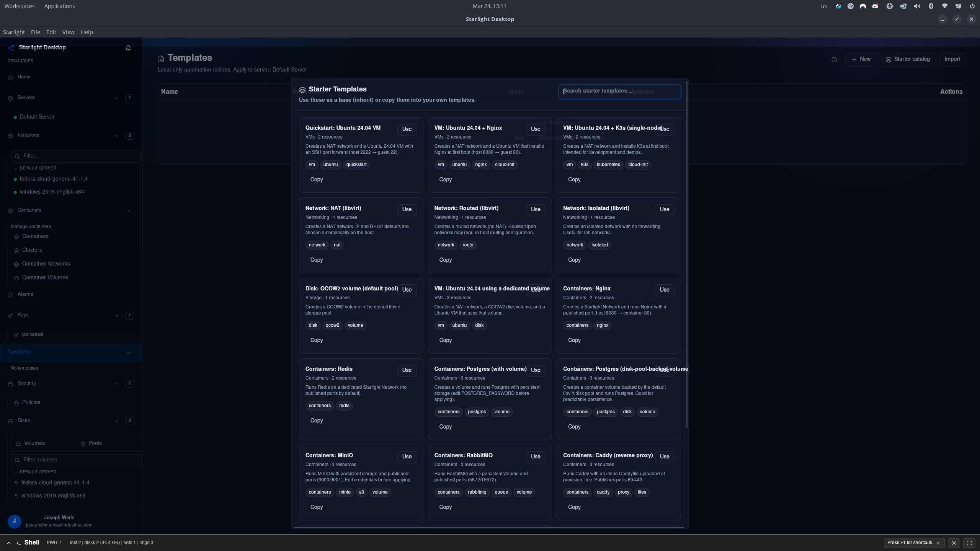980x551 pixels.
Task: Use the Network: Routed (libvirt) template
Action: coord(536,210)
